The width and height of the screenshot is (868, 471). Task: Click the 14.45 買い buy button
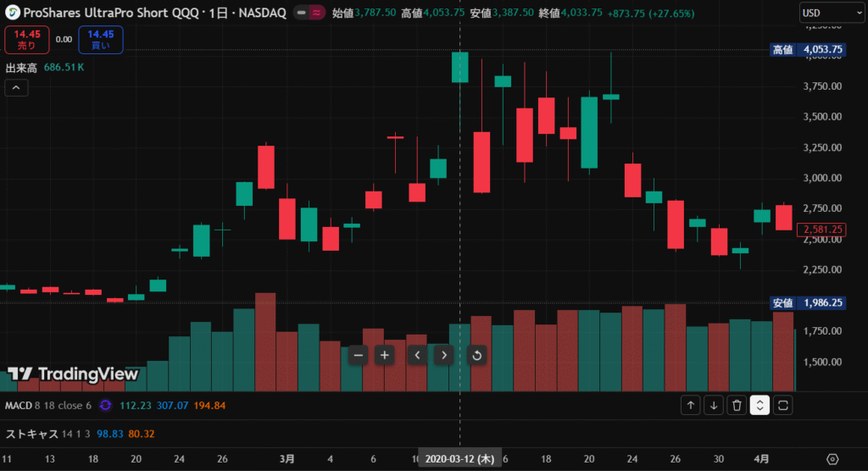click(x=101, y=40)
